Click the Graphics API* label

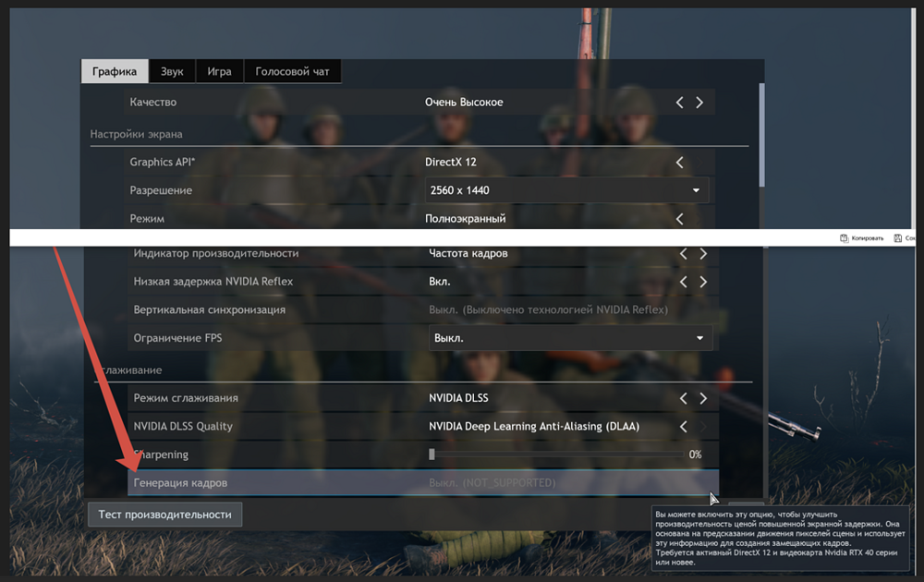[163, 162]
